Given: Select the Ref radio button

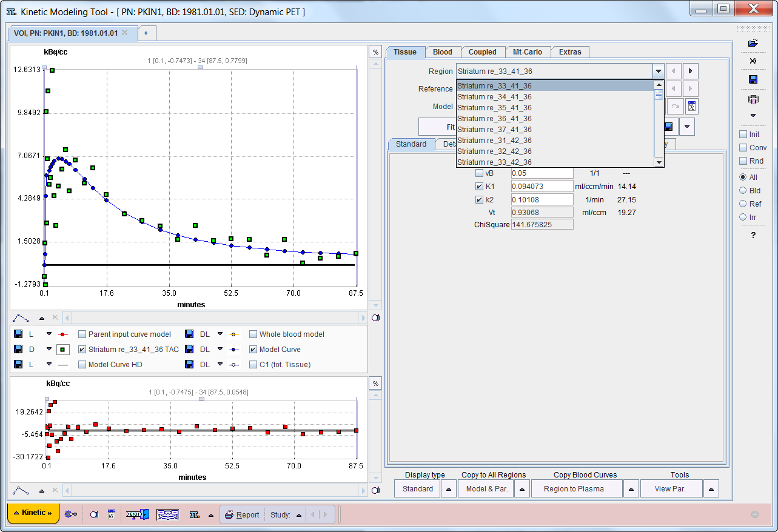Looking at the screenshot, I should [x=743, y=204].
